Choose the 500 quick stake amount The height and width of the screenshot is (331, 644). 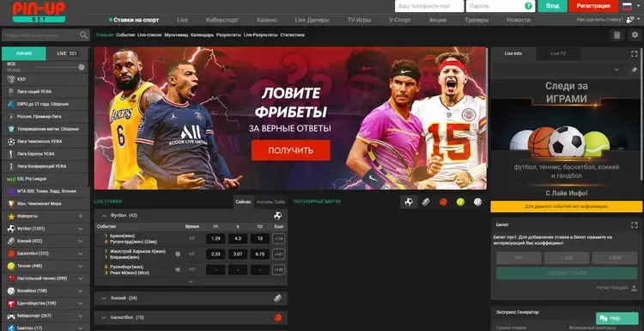click(519, 258)
